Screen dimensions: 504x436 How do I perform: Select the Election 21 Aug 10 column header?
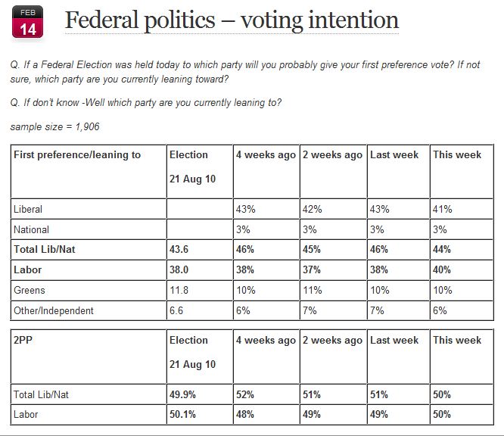[188, 165]
